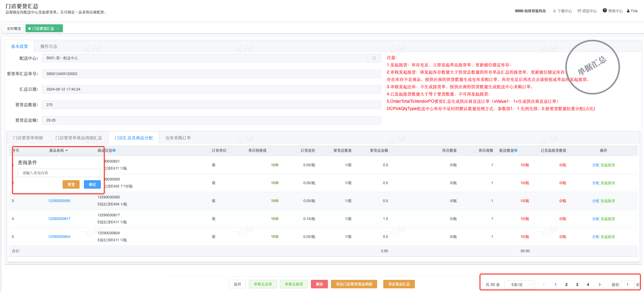Open the 5条/页 page size dropdown
644x292 pixels.
pos(519,285)
